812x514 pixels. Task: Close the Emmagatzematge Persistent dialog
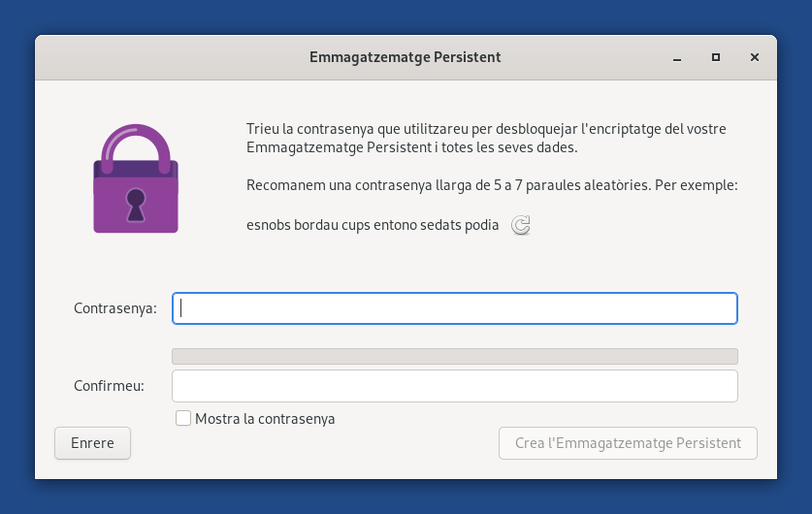[755, 57]
